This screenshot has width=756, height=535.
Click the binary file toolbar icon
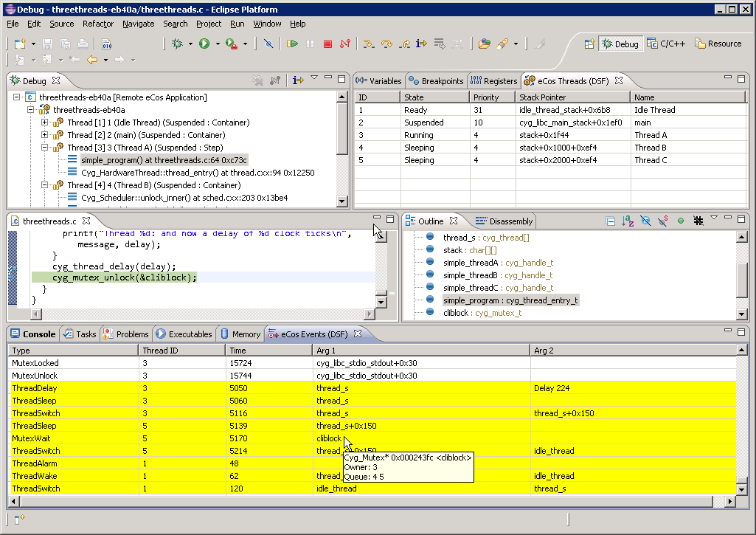click(x=106, y=44)
